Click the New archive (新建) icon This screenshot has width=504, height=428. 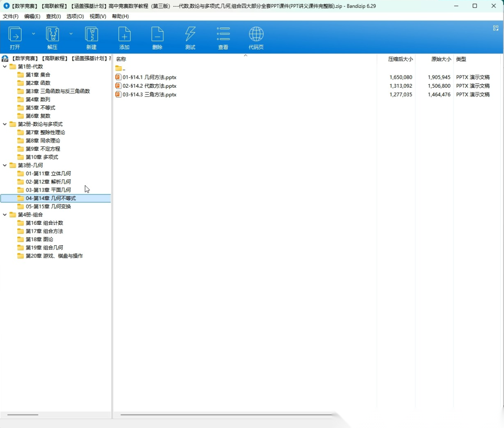coord(91,35)
